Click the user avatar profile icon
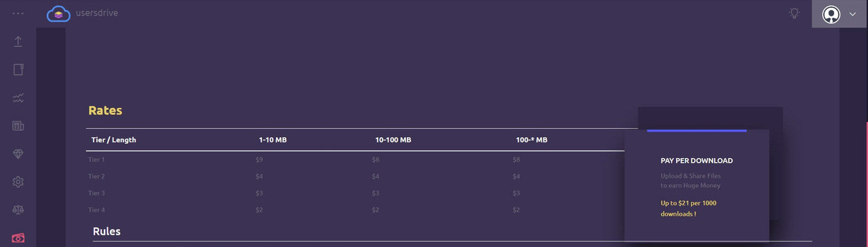This screenshot has width=868, height=247. click(831, 14)
